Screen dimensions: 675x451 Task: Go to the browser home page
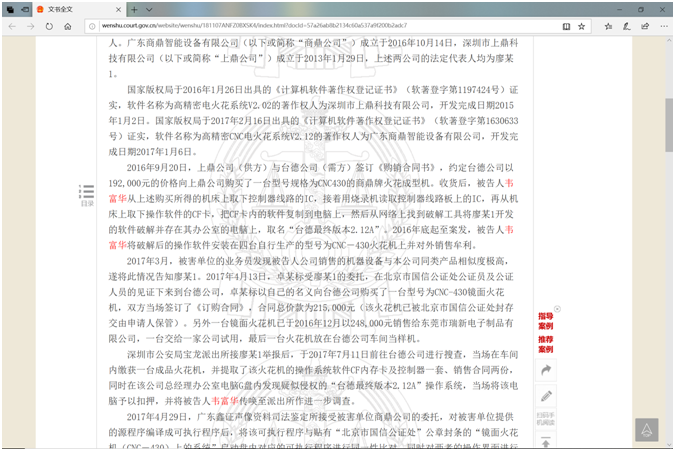(68, 26)
